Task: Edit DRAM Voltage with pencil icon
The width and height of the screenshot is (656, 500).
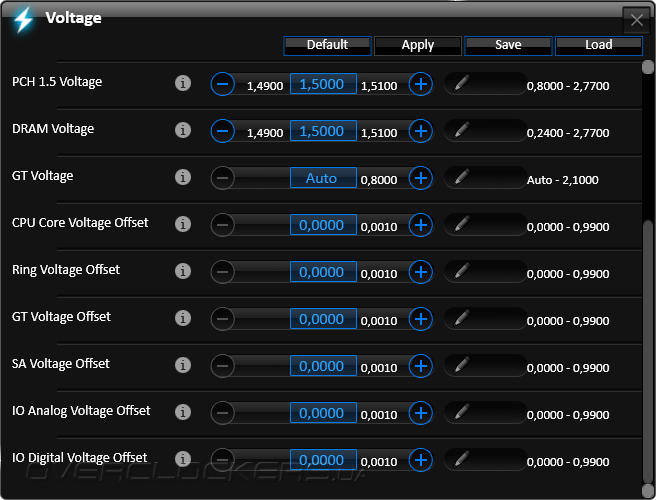Action: (x=462, y=130)
